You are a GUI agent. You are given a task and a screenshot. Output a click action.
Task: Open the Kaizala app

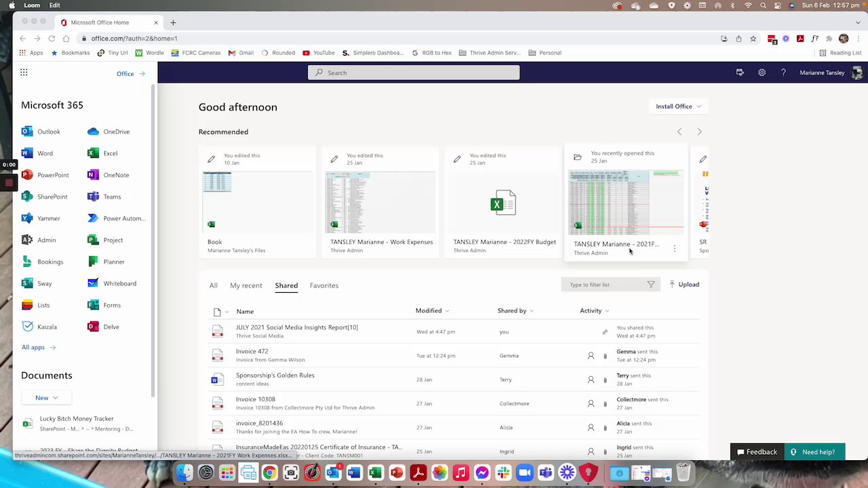coord(39,327)
